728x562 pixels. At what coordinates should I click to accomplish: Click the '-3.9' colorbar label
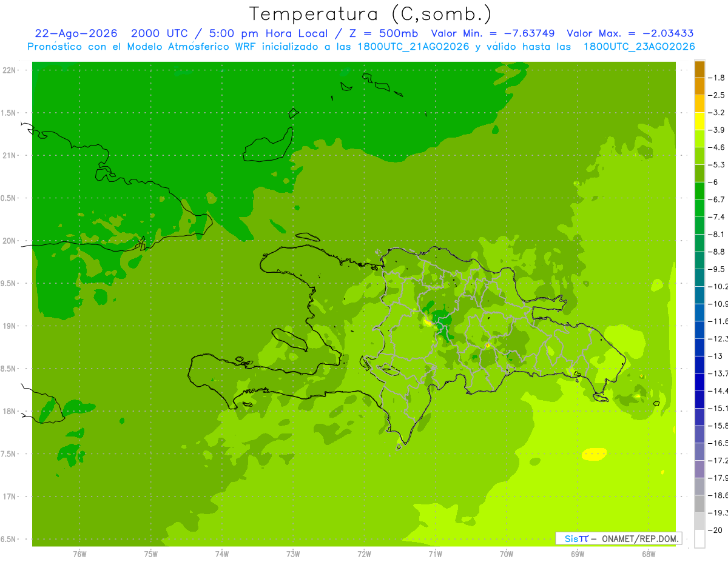pos(716,130)
